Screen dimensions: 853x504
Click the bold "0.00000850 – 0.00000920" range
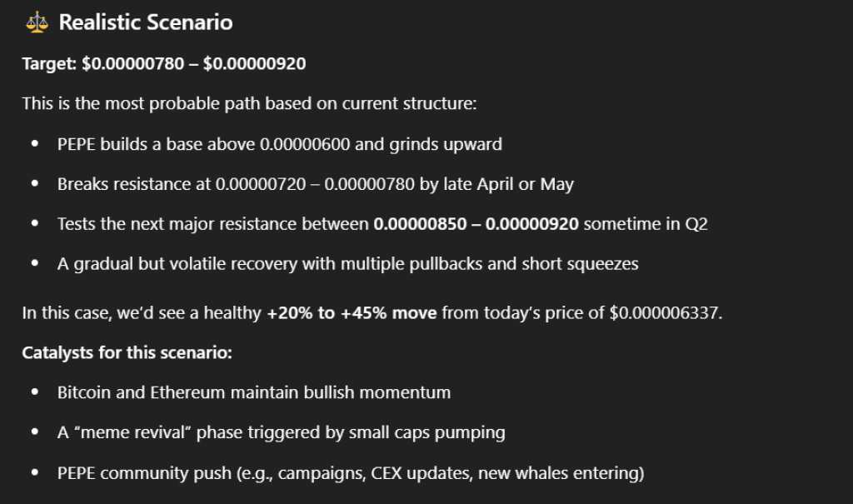477,224
